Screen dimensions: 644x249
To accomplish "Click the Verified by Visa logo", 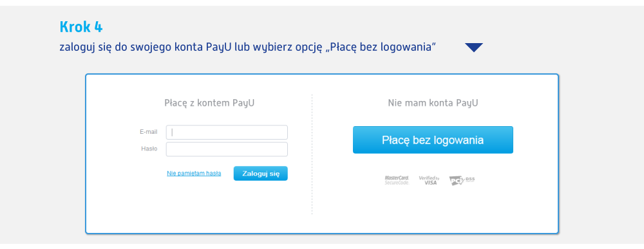I will pyautogui.click(x=429, y=180).
